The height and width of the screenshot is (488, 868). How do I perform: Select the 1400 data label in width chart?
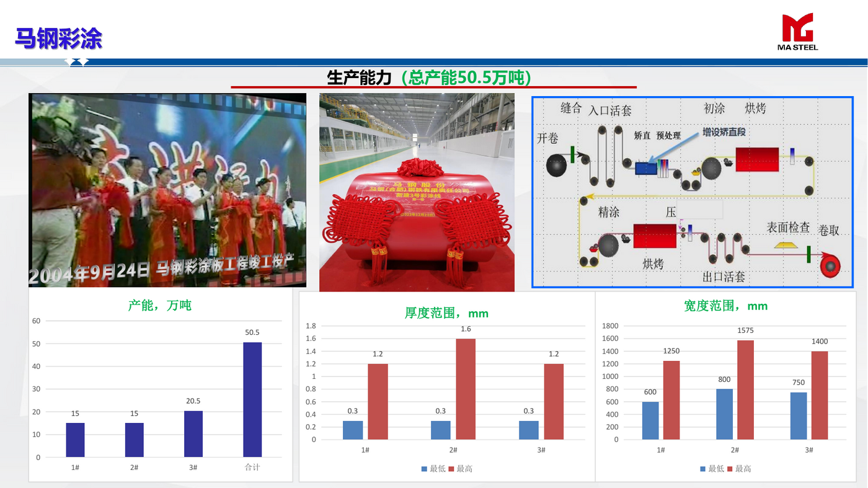820,342
